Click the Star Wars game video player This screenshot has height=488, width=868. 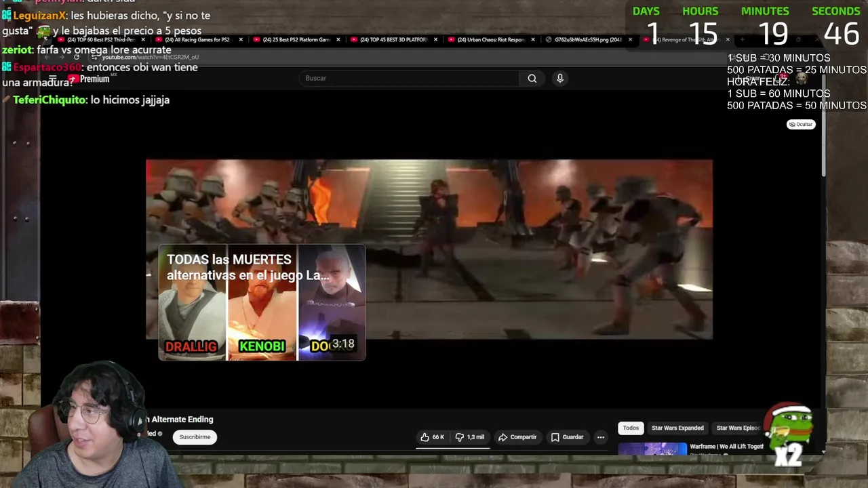[429, 249]
